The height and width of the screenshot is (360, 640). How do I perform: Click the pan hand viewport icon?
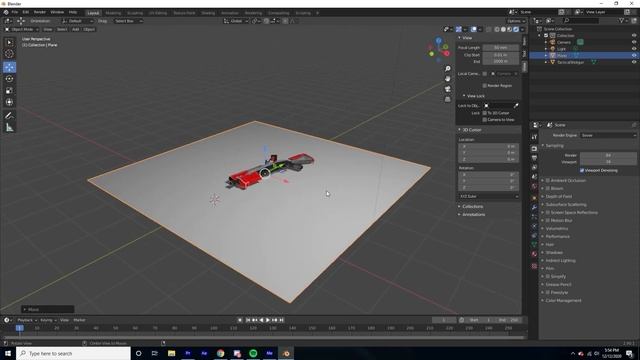[x=448, y=78]
